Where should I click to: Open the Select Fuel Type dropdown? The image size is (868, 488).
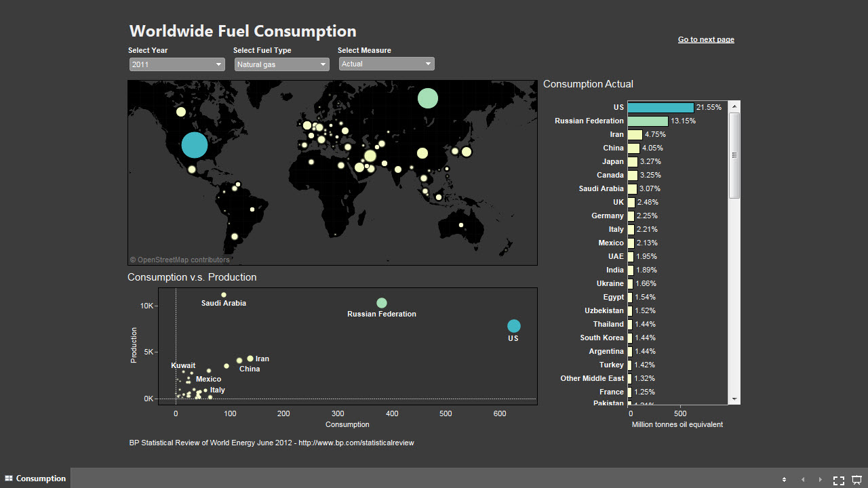281,64
